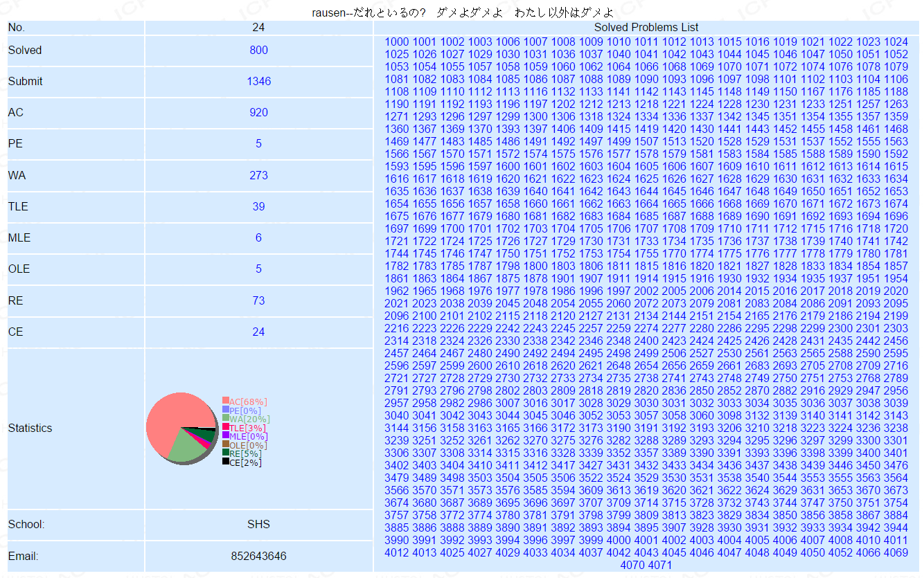Screen dimensions: 924x578
Task: Open solved problem 3479
Action: tap(397, 478)
